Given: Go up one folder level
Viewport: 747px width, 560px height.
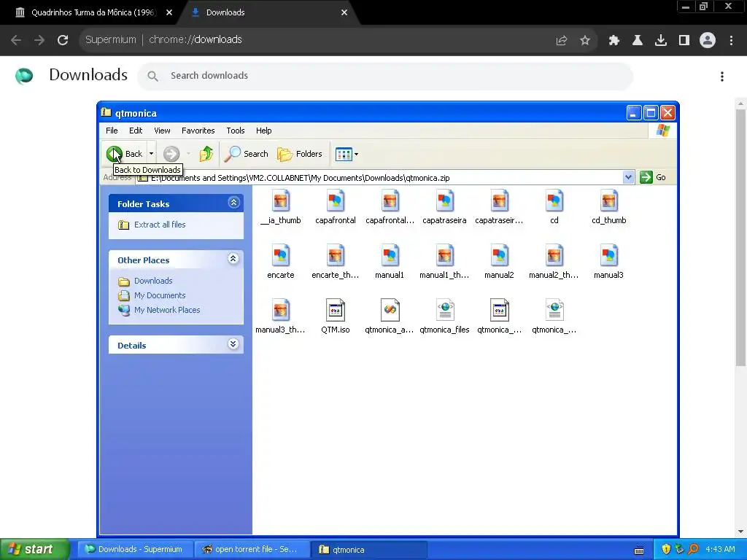Looking at the screenshot, I should click(206, 154).
